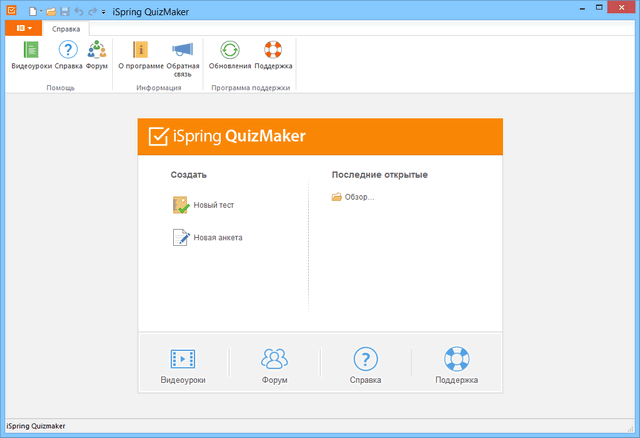The width and height of the screenshot is (640, 438).
Task: Click Обратная связь megaphone icon
Action: click(x=183, y=55)
